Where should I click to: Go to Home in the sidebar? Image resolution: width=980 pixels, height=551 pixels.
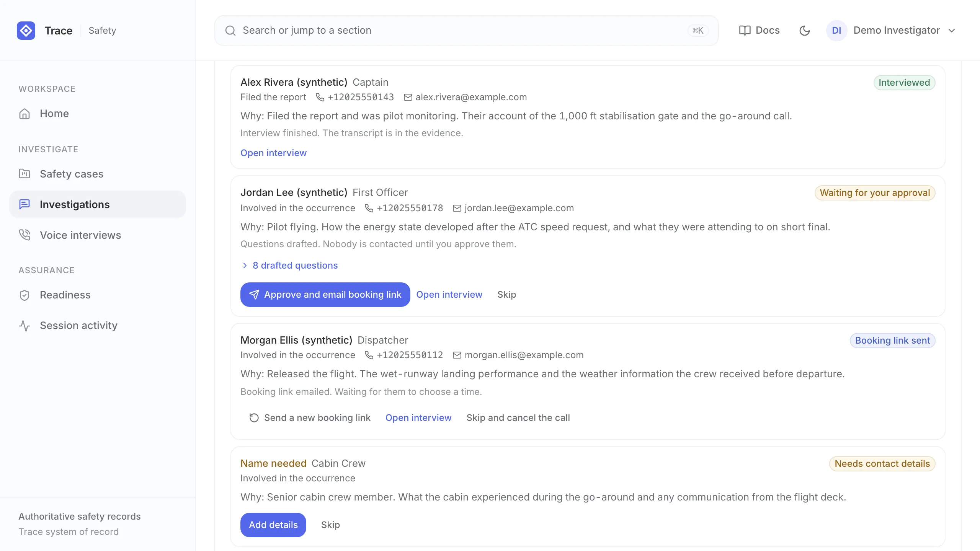coord(98,114)
